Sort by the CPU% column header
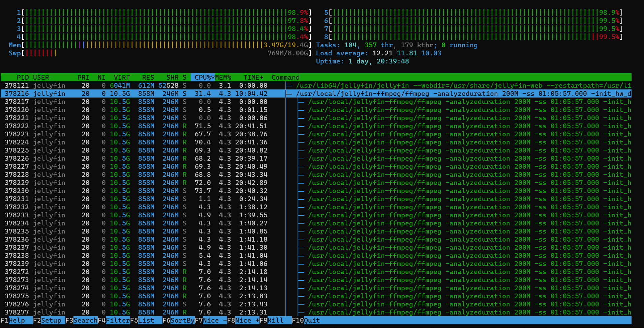Image resolution: width=644 pixels, height=328 pixels. tap(203, 77)
